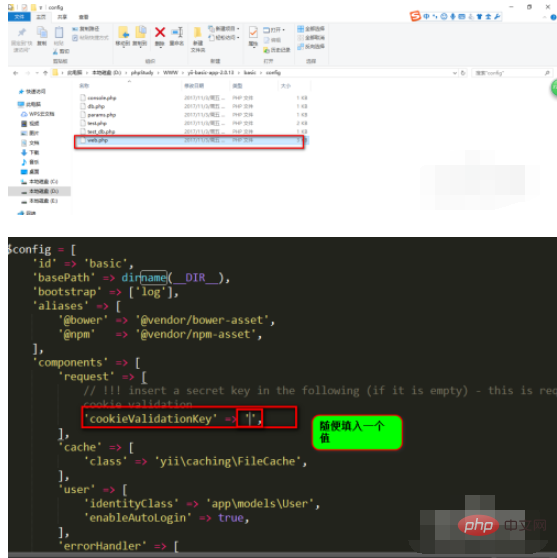Switch to the View ribbon tab

pos(84,17)
